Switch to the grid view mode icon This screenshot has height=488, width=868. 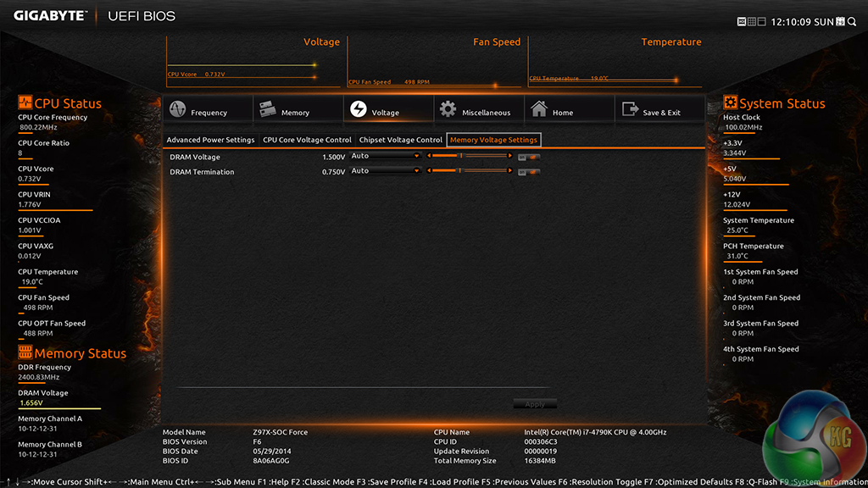coord(752,21)
